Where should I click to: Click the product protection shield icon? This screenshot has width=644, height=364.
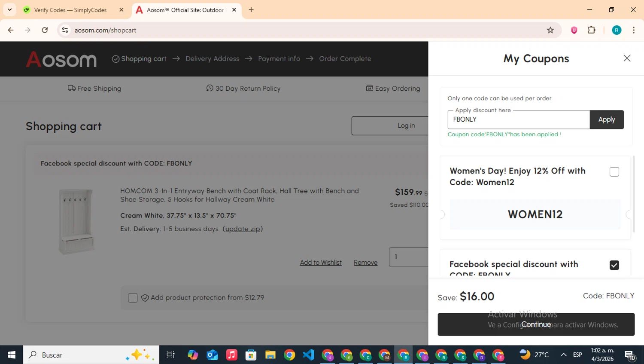[145, 298]
